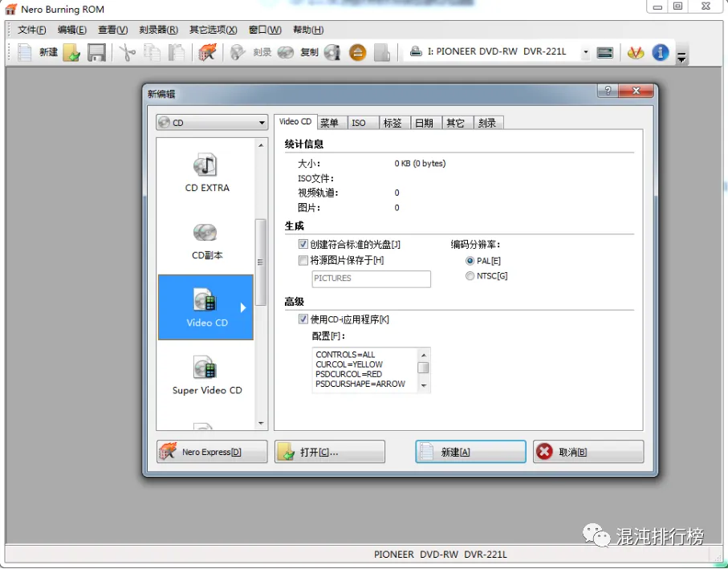Open the 帮助(H) menu
This screenshot has height=569, width=728.
[308, 30]
